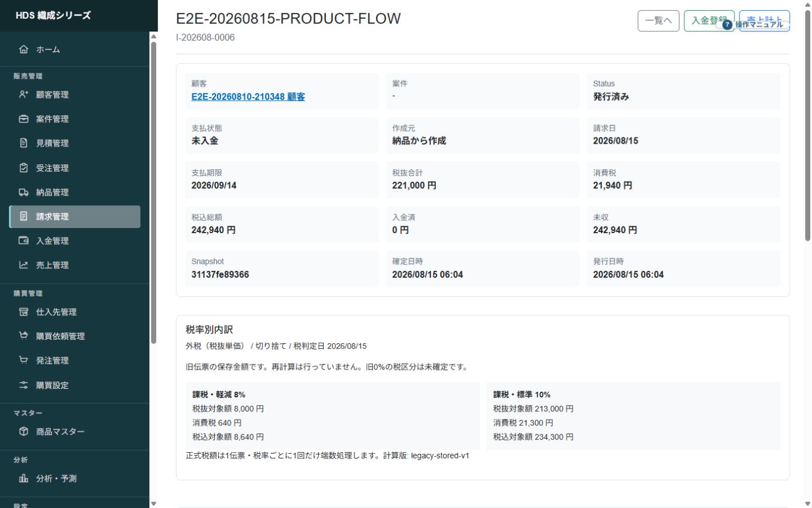The height and width of the screenshot is (508, 812).
Task: Click the 購買依頼管理 basket icon
Action: point(23,336)
